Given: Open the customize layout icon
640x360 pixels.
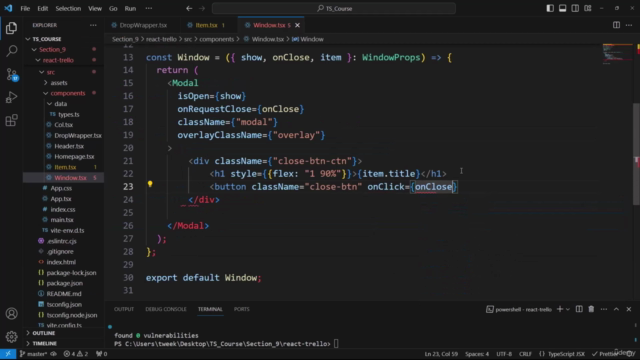Looking at the screenshot, I should 588,8.
